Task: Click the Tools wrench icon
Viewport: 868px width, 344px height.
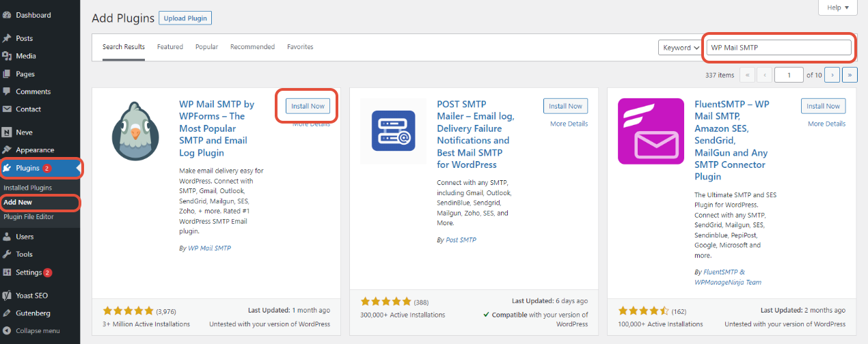Action: pos(7,255)
